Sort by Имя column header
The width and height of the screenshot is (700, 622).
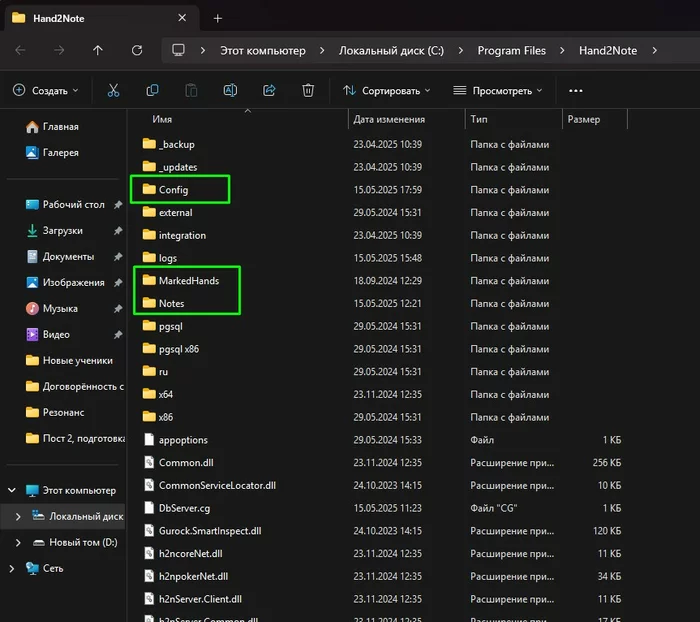[162, 119]
